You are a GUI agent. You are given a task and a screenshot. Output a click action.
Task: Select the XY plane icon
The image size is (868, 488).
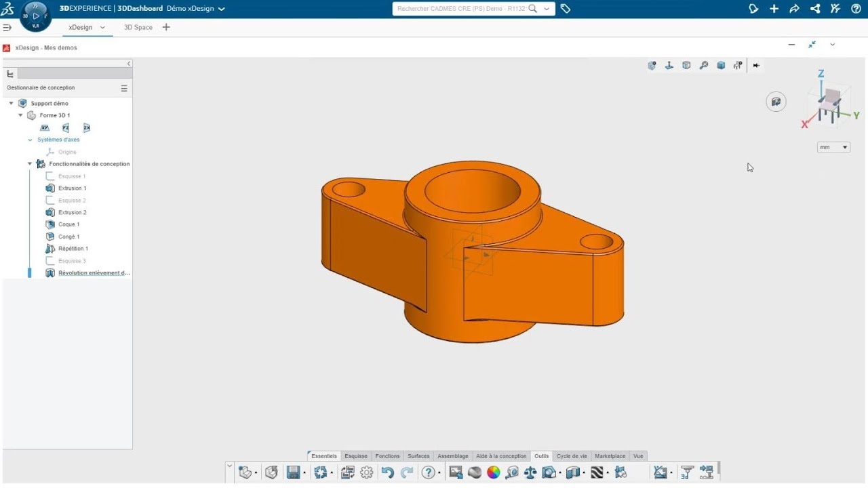click(45, 127)
